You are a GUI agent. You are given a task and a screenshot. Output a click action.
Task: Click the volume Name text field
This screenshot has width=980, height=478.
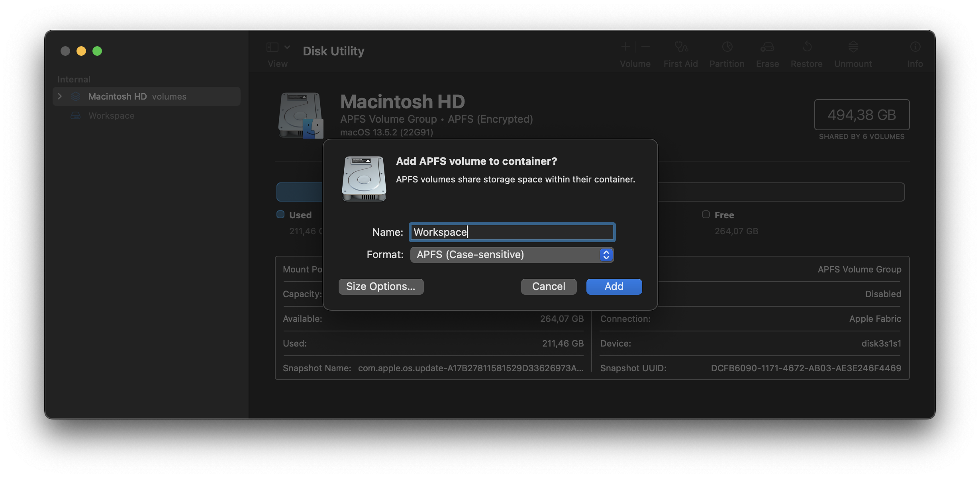pos(512,232)
